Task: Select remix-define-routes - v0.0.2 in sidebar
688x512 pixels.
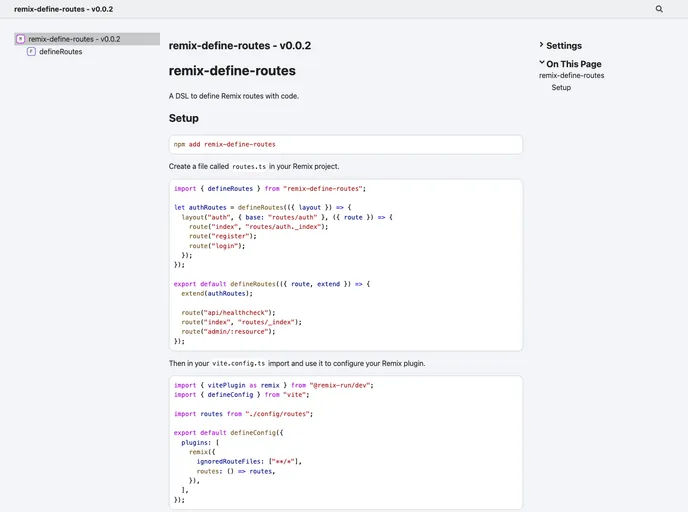Action: 87,39
